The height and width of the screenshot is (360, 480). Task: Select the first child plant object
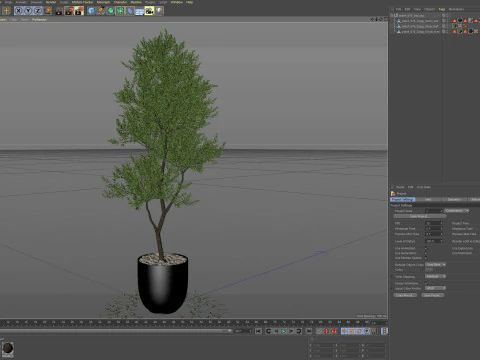(420, 21)
